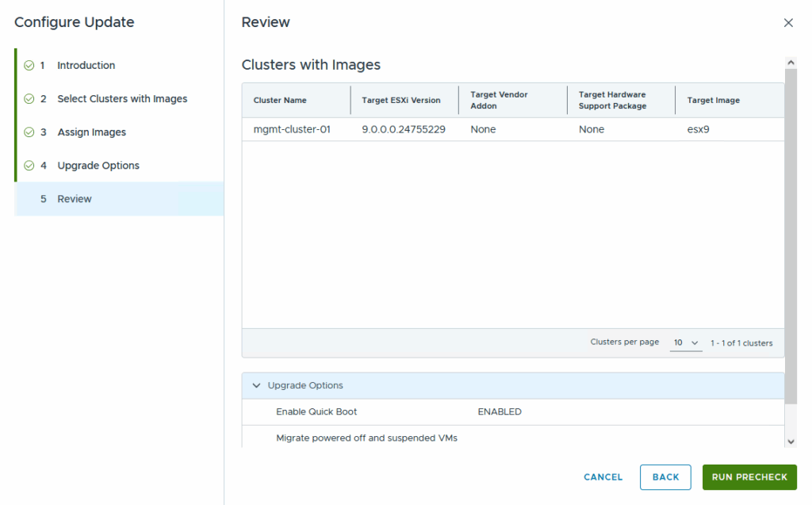812x505 pixels.
Task: Cancel the update configuration
Action: [x=603, y=477]
